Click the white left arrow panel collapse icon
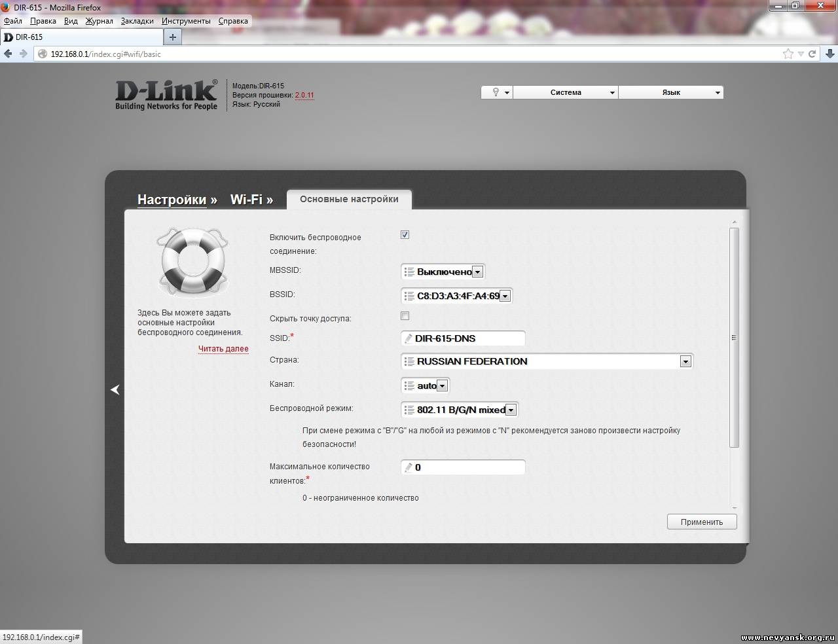 pos(115,389)
